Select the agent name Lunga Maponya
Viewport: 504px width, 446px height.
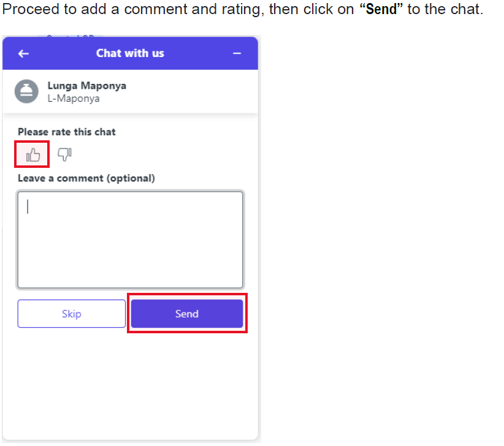tap(87, 86)
